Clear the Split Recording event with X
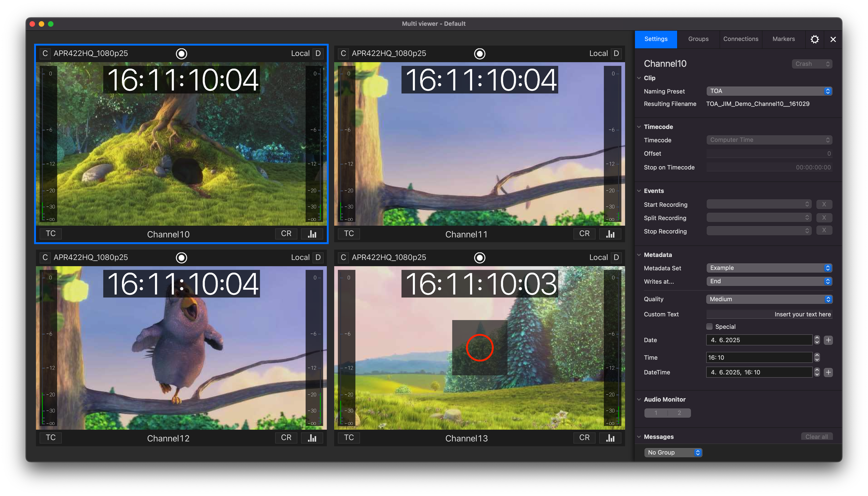This screenshot has height=496, width=868. point(824,218)
